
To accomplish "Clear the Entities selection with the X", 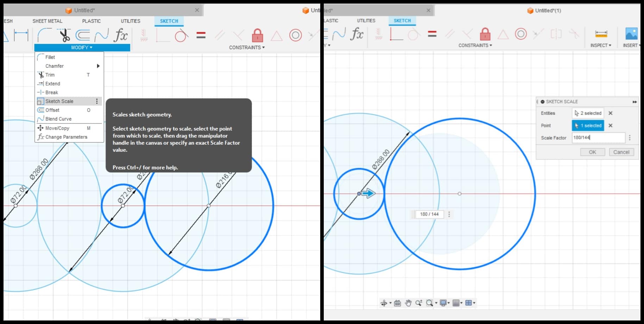I will click(x=611, y=113).
